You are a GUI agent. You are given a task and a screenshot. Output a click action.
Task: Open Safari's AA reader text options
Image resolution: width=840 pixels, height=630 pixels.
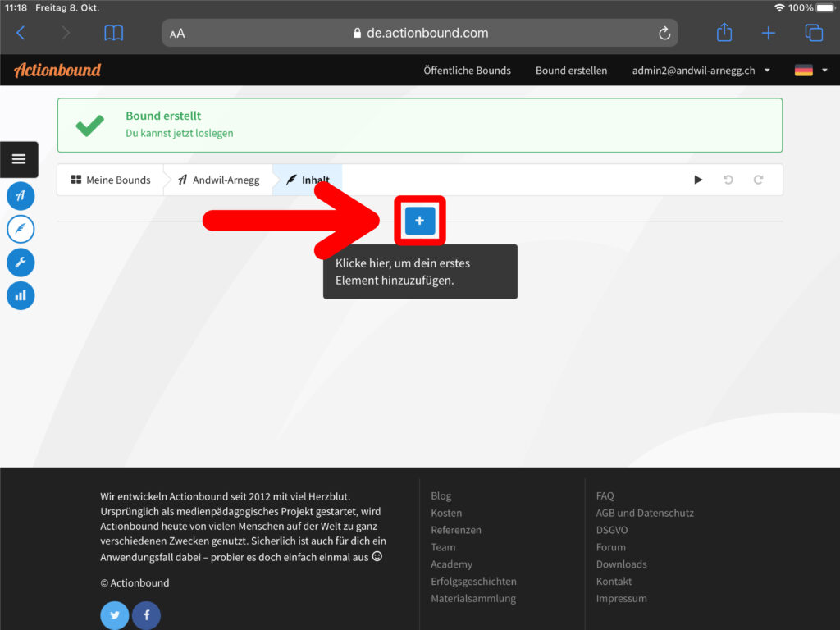tap(177, 34)
